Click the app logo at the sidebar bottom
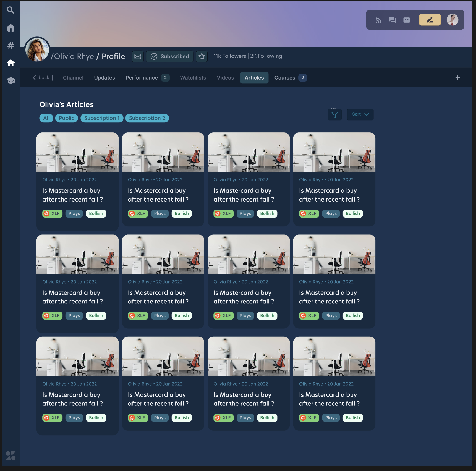The width and height of the screenshot is (476, 471). click(11, 456)
